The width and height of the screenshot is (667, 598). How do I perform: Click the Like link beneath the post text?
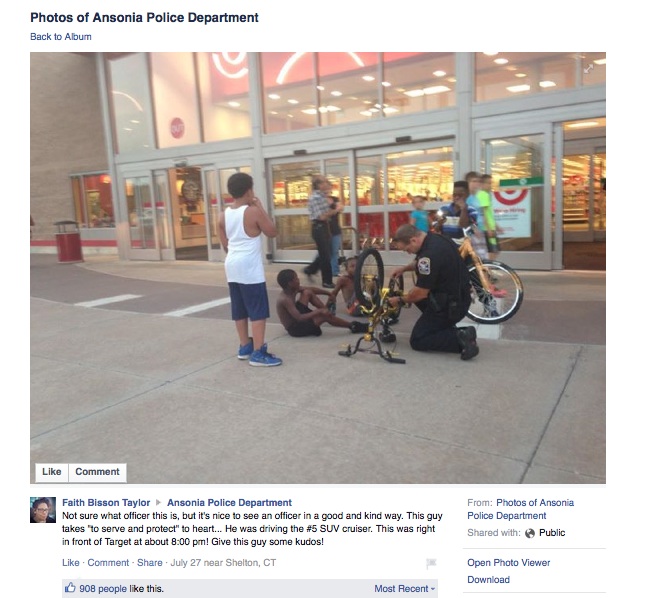tap(71, 563)
